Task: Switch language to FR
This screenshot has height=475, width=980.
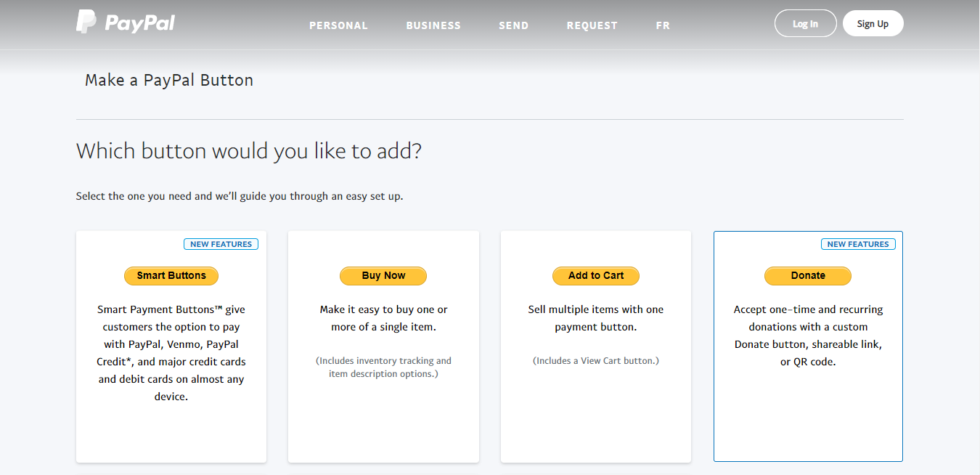Action: coord(663,25)
